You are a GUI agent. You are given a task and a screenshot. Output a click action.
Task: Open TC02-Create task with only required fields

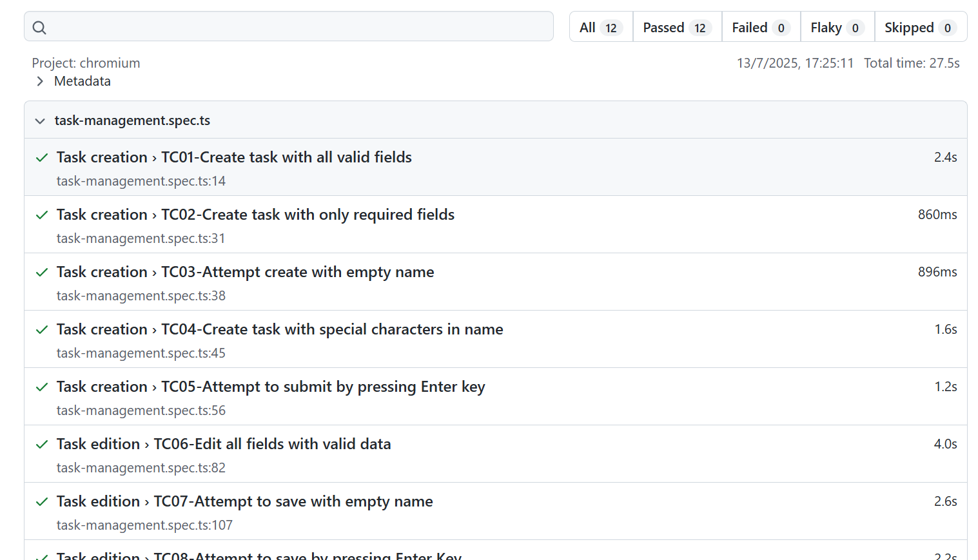point(255,215)
